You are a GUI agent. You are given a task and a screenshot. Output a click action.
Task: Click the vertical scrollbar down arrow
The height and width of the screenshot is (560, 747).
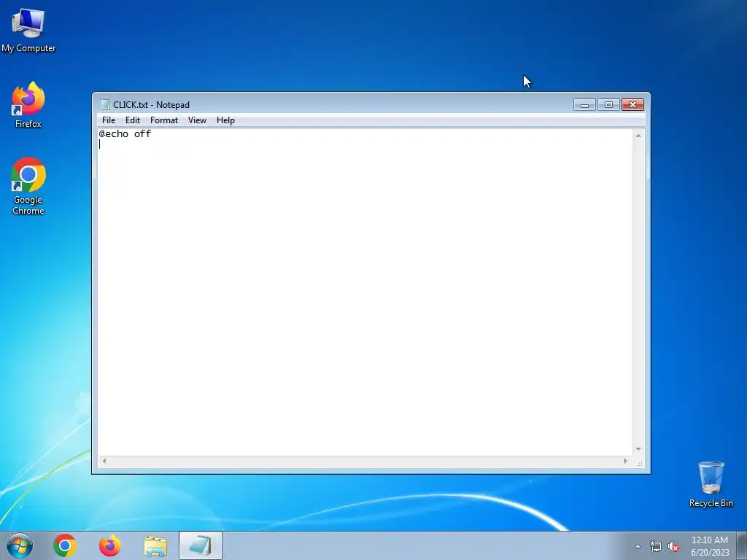(638, 449)
